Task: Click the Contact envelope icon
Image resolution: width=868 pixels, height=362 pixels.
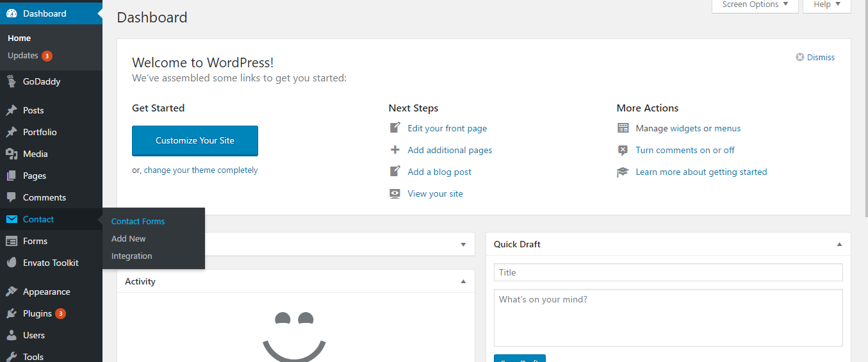Action: [x=12, y=219]
